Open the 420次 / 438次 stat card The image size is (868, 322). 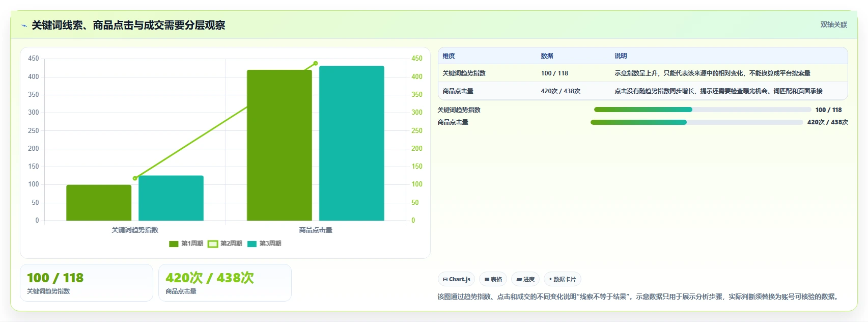click(225, 283)
